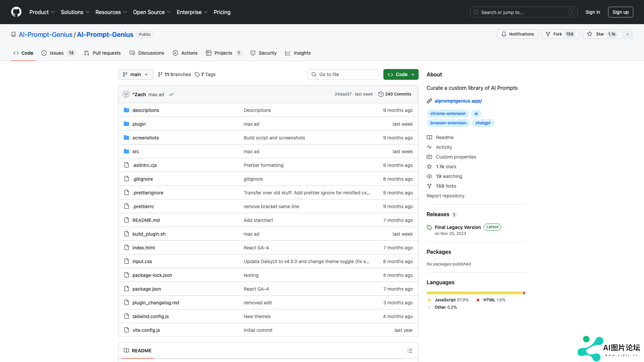Open tailwind.config.js file icon
Viewport: 644px width, 362px height.
[126, 316]
